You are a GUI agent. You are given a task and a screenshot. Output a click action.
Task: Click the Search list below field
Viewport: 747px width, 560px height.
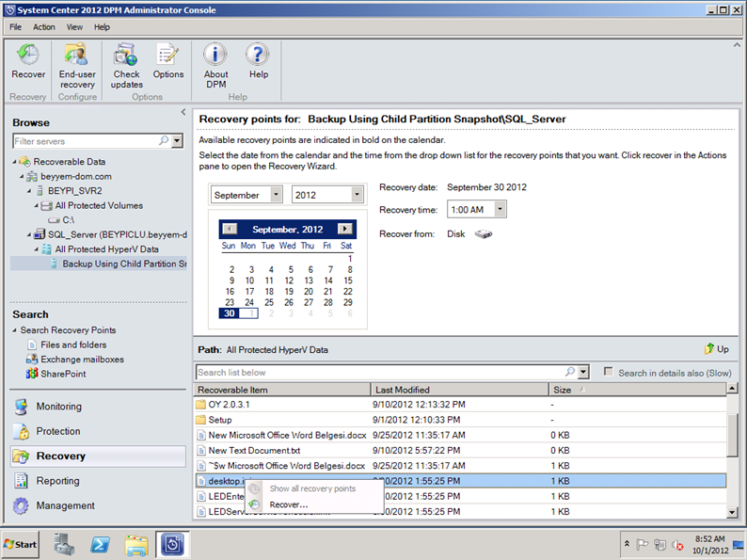pyautogui.click(x=380, y=372)
